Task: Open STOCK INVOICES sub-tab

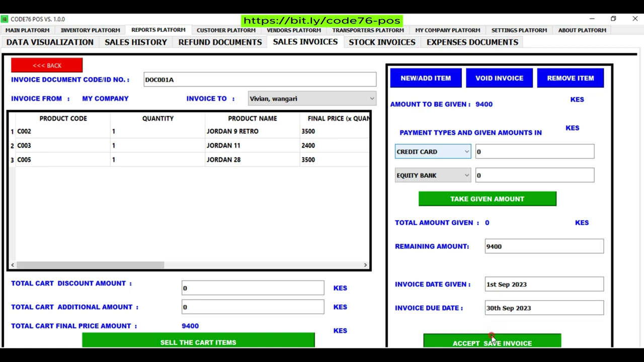Action: point(382,42)
